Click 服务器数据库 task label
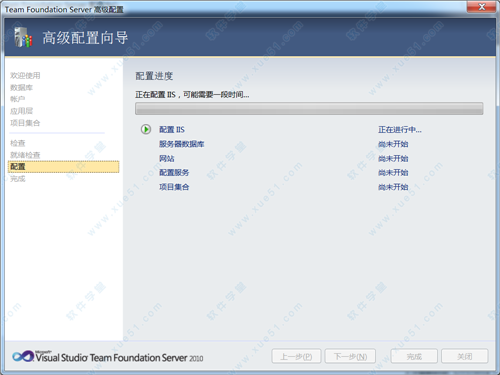The width and height of the screenshot is (500, 375). (181, 144)
